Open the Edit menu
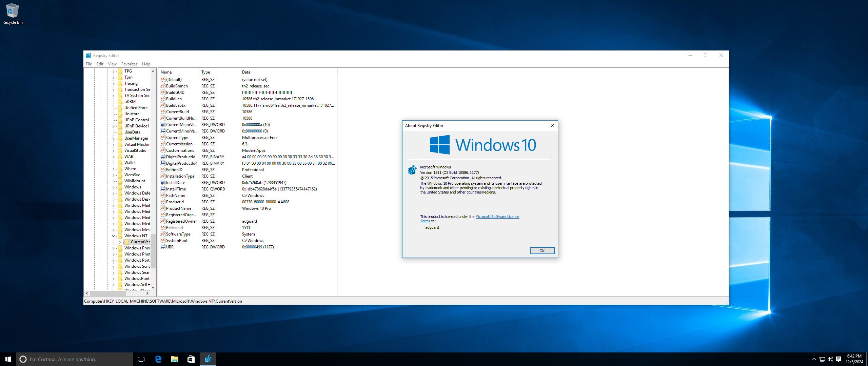The height and width of the screenshot is (366, 868). pyautogui.click(x=100, y=64)
